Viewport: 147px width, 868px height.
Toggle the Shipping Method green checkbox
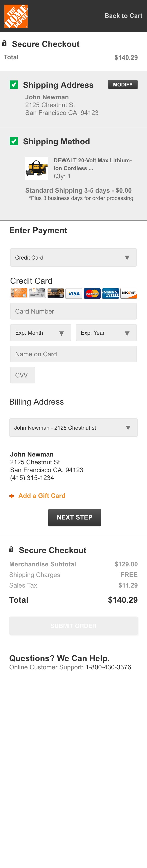(x=14, y=141)
